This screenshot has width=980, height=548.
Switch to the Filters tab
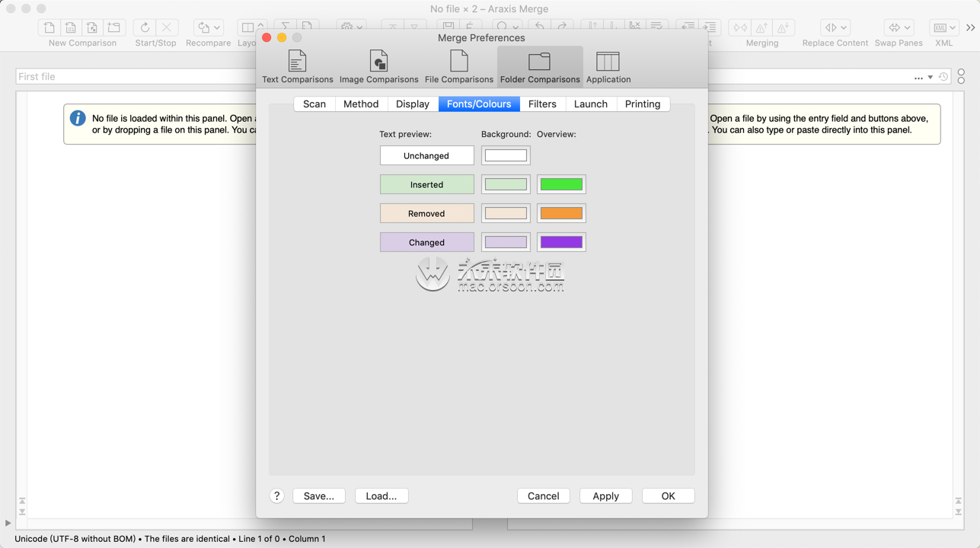542,104
